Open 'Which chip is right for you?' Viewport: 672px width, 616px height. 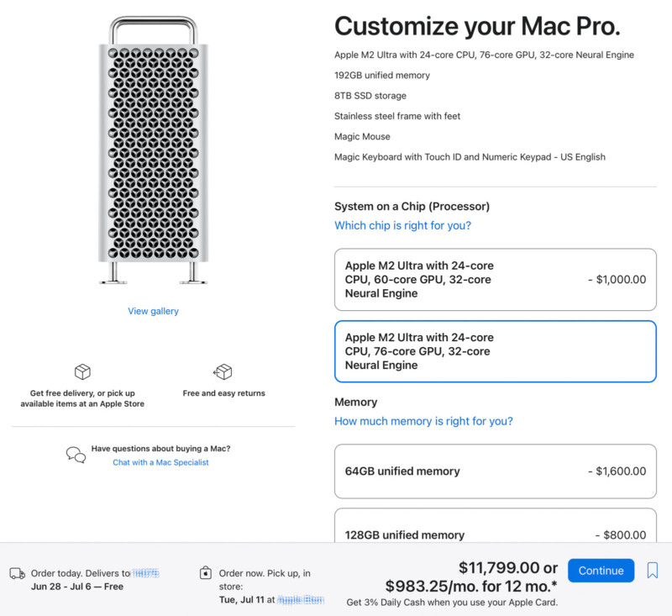click(402, 225)
